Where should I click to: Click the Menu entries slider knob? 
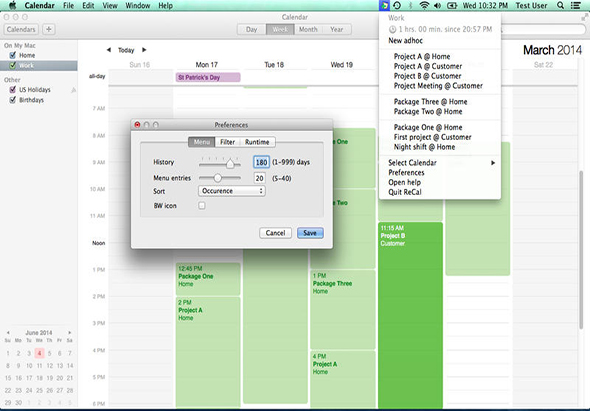coord(217,178)
